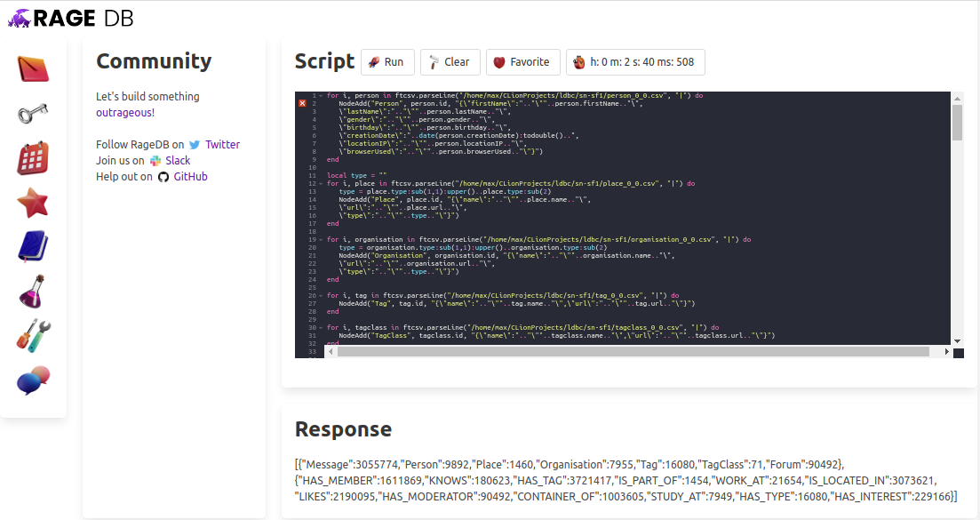Click the red envelope icon in sidebar
Image resolution: width=980 pixels, height=520 pixels.
[33, 69]
